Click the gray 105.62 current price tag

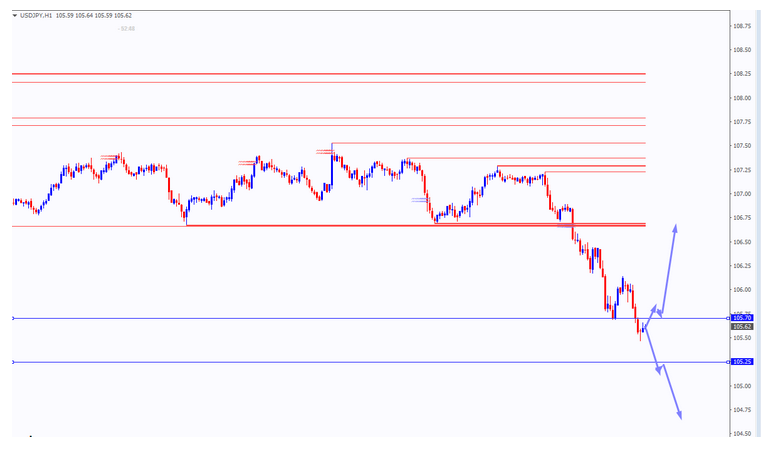click(741, 327)
